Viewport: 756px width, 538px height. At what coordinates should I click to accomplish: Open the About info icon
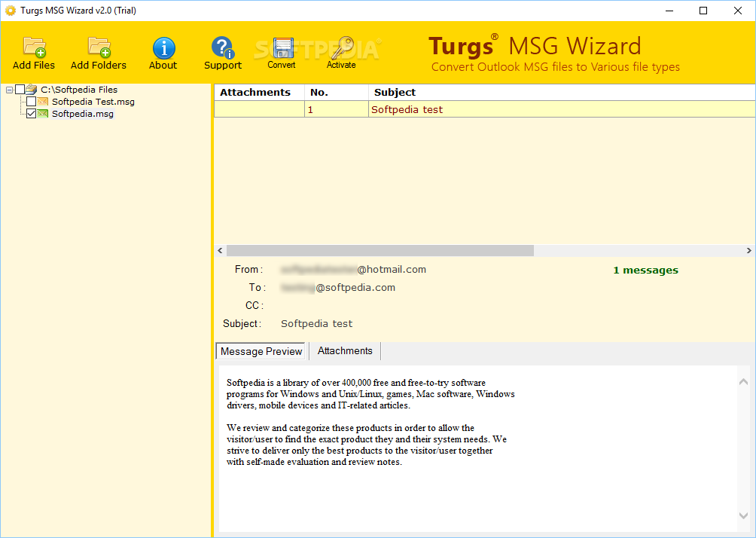[164, 47]
